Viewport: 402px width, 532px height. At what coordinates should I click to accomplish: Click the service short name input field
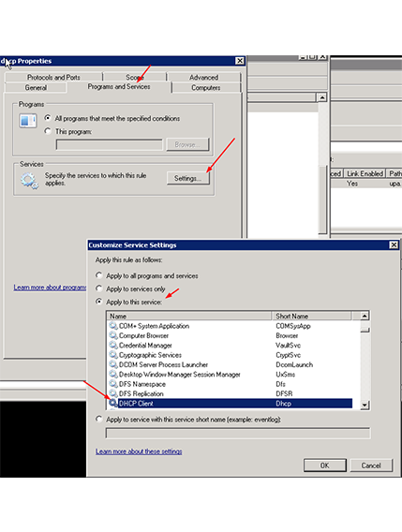pyautogui.click(x=238, y=434)
